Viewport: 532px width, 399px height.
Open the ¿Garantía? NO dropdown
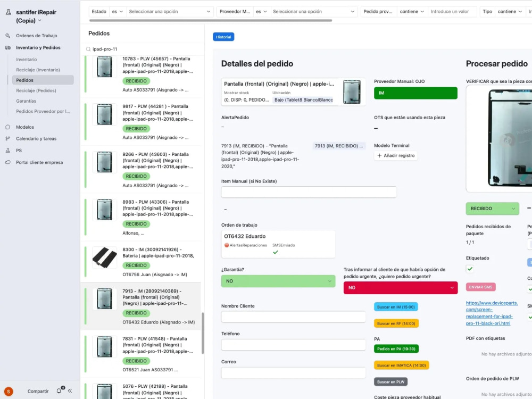click(x=278, y=281)
